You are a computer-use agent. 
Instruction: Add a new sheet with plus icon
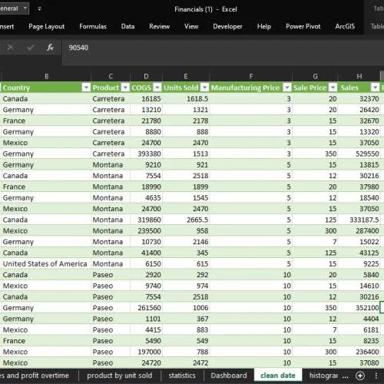pyautogui.click(x=360, y=376)
